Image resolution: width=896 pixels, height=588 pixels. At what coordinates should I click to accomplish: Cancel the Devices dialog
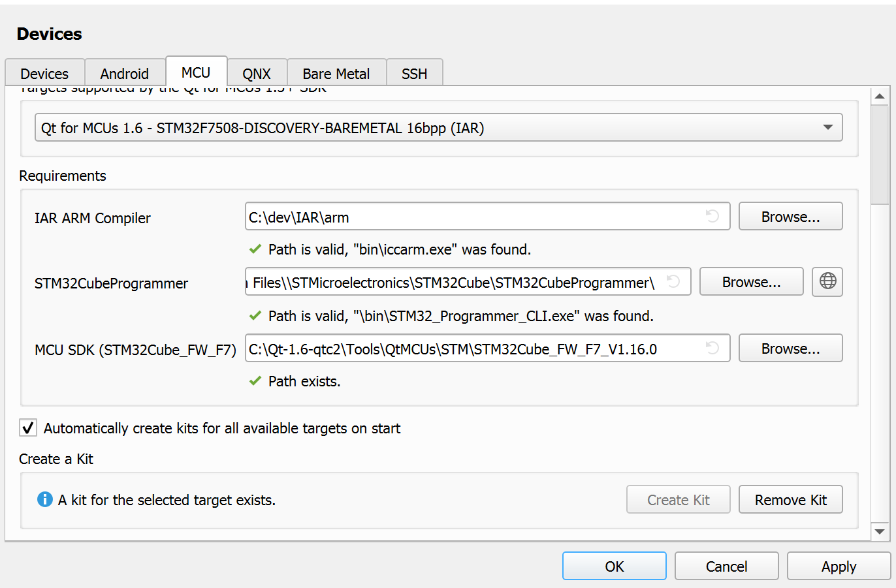pyautogui.click(x=726, y=566)
